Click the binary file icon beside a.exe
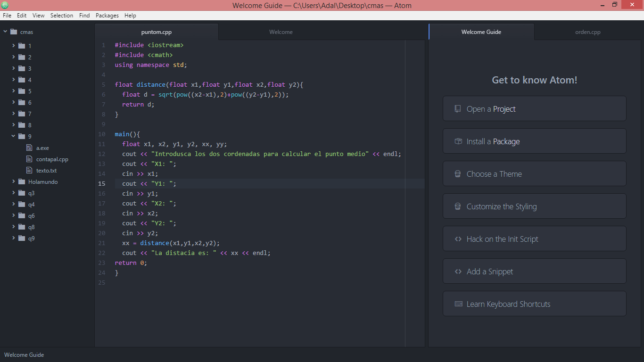The width and height of the screenshot is (644, 362). [29, 148]
